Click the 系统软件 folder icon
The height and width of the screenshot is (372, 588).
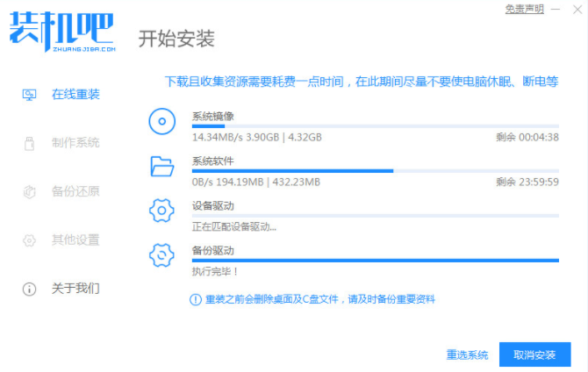[162, 166]
